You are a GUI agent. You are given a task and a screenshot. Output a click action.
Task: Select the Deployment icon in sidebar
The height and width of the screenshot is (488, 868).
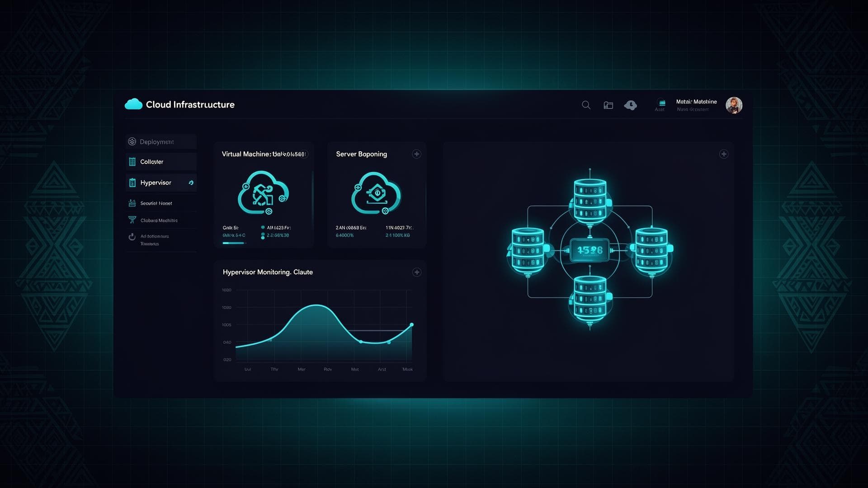[132, 141]
